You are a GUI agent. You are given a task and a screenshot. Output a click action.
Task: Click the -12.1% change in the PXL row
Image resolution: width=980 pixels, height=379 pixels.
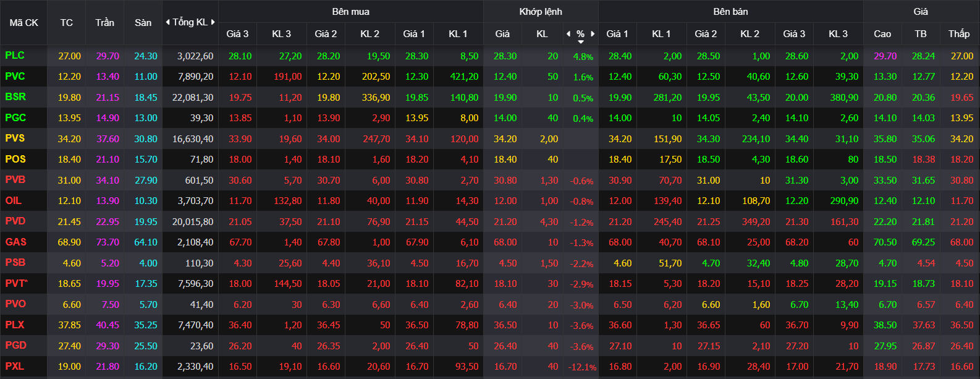583,367
